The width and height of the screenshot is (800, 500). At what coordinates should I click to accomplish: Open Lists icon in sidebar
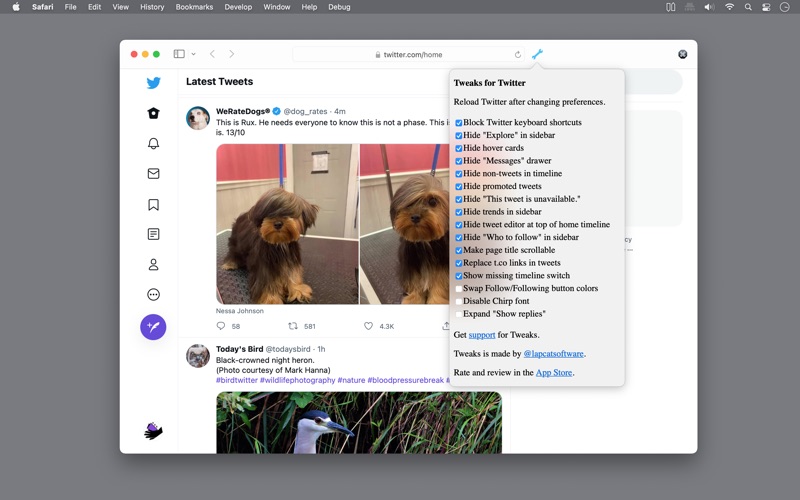pyautogui.click(x=153, y=234)
